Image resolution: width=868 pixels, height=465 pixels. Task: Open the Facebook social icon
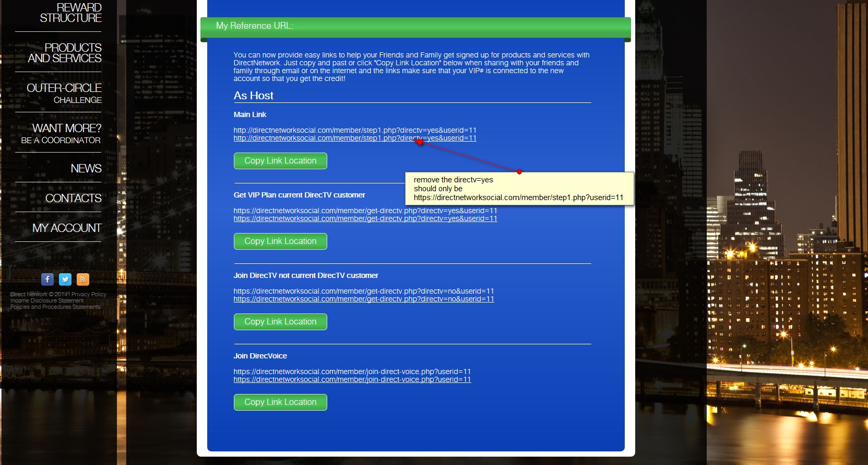[x=47, y=280]
